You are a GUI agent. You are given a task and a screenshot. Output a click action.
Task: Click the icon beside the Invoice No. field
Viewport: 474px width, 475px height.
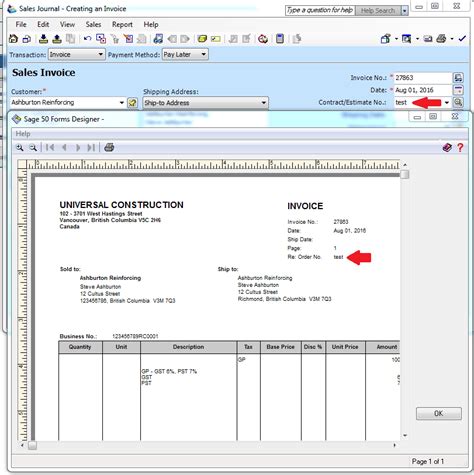(x=458, y=78)
